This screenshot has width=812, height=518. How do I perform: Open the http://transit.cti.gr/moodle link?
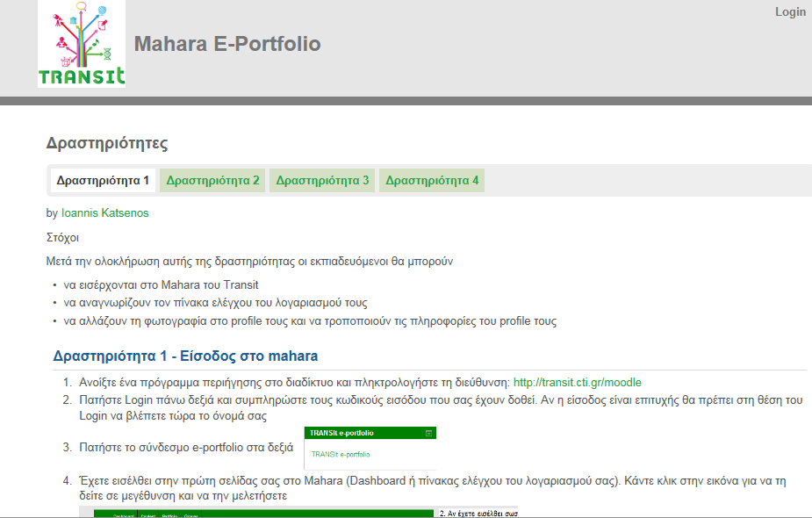578,382
